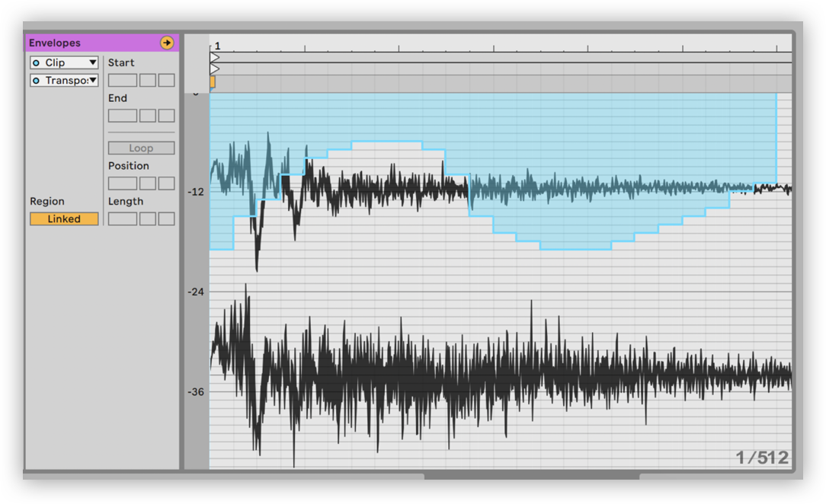Toggle the LED next to the Transpose chooser
Viewport: 826px width, 504px height.
(x=35, y=80)
